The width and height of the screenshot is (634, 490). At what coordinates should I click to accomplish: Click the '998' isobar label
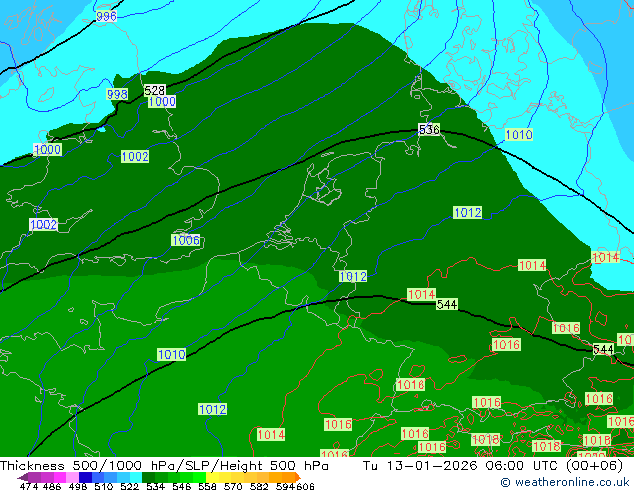pyautogui.click(x=117, y=94)
